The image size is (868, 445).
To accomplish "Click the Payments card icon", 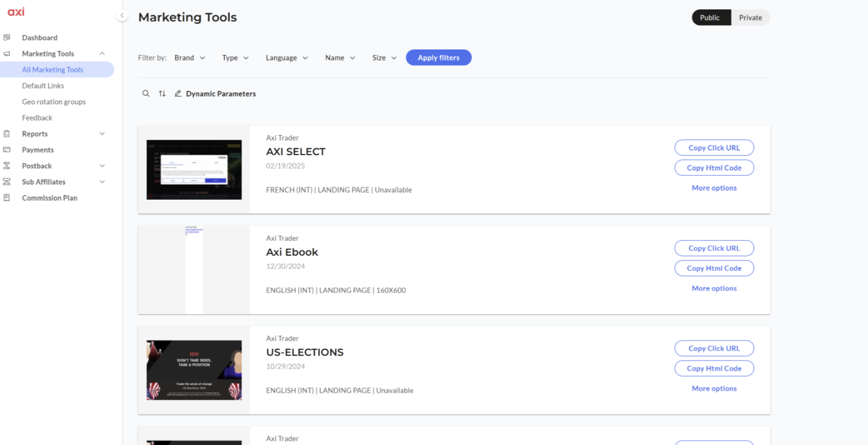I will click(7, 150).
